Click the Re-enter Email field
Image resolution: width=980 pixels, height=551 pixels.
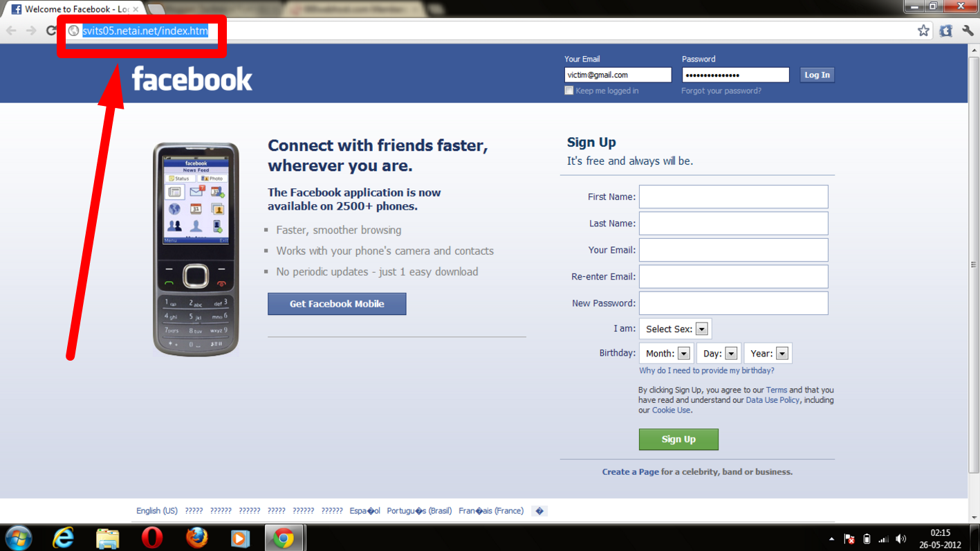[x=733, y=276]
